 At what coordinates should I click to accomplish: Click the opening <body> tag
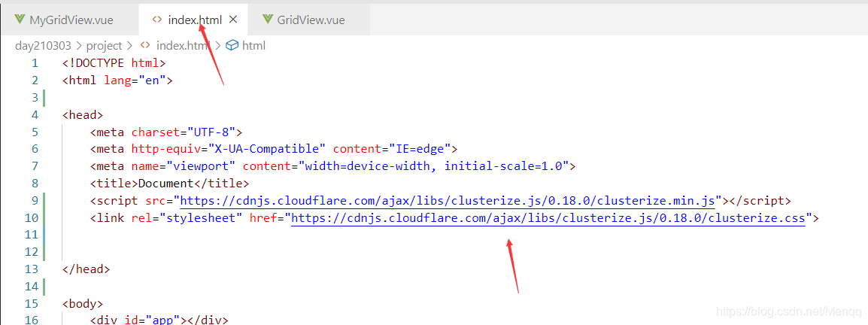tap(83, 304)
